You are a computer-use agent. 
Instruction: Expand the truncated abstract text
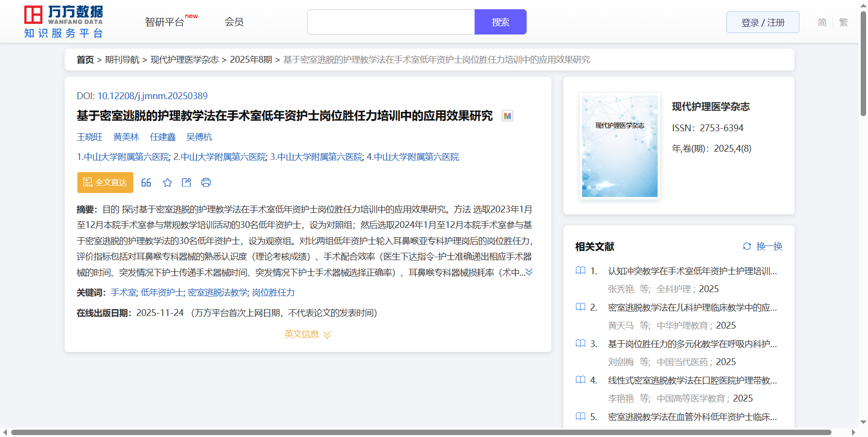click(529, 272)
